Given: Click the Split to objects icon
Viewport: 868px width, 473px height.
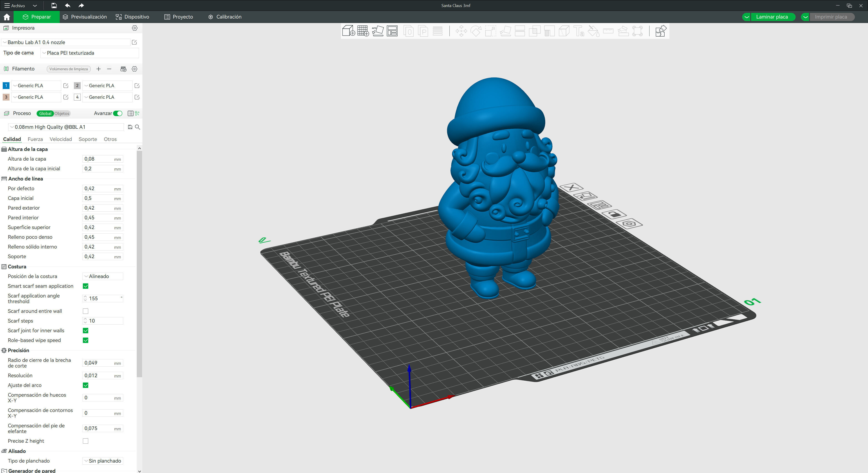Looking at the screenshot, I should click(408, 31).
